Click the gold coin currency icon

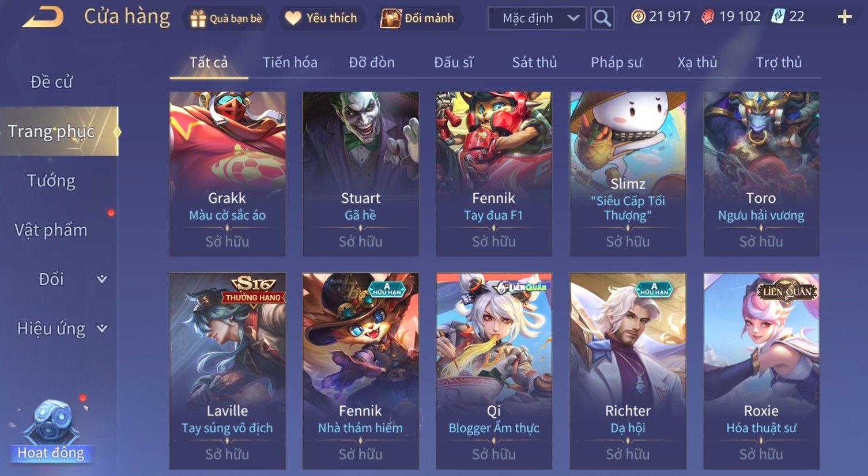[x=638, y=17]
